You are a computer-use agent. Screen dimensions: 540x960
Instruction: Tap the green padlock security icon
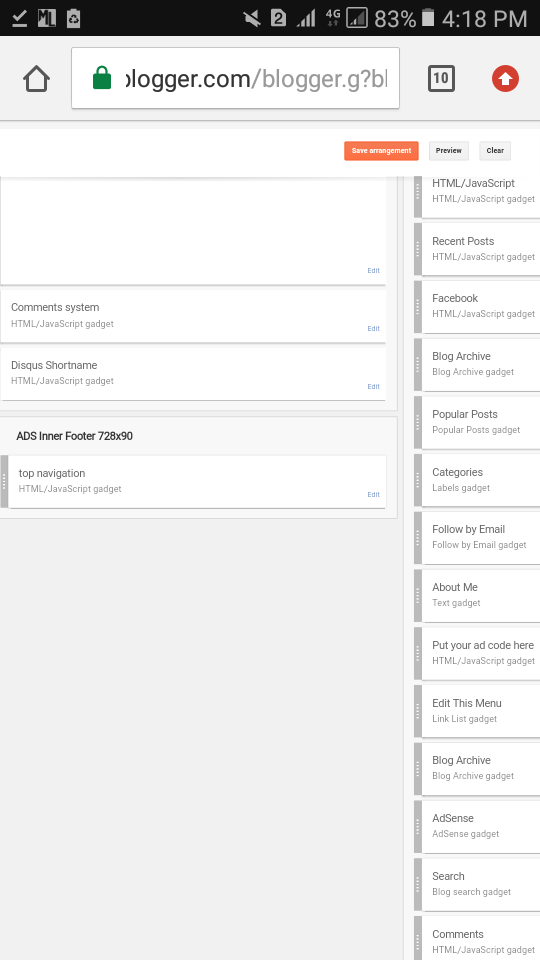pos(102,78)
